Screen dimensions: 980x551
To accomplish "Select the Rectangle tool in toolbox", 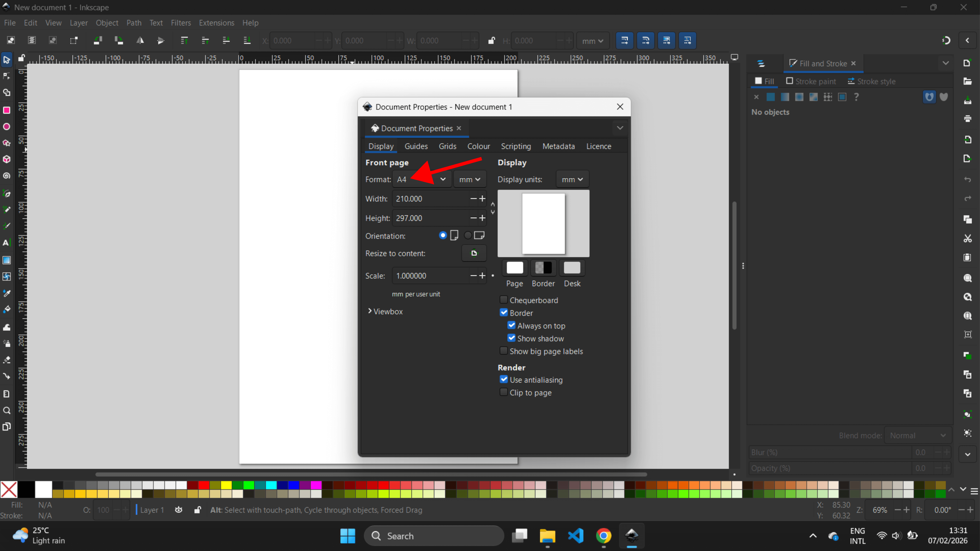I will (x=7, y=110).
